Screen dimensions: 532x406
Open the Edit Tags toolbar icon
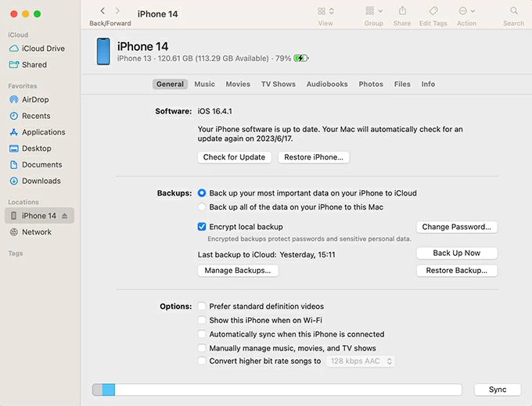pyautogui.click(x=433, y=11)
